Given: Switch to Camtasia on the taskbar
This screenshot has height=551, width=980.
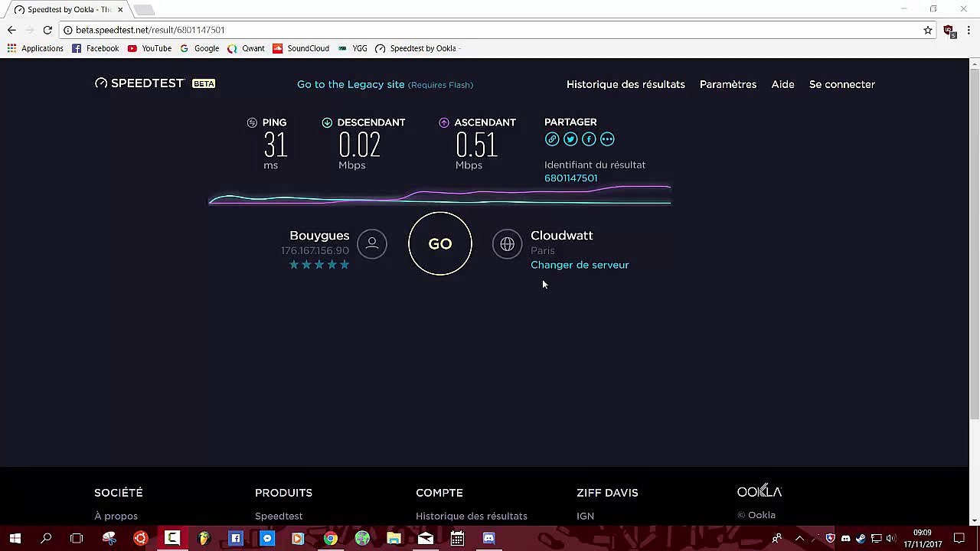Looking at the screenshot, I should coord(172,539).
